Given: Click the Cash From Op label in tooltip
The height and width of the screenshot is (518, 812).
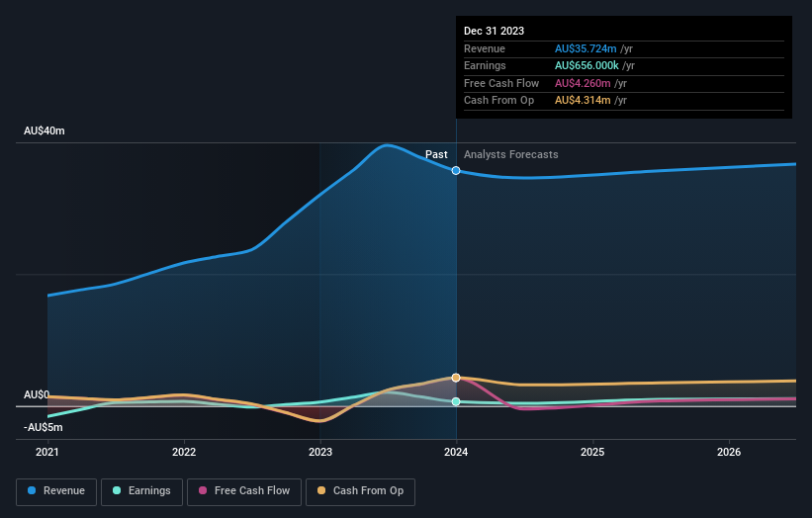Looking at the screenshot, I should point(498,101).
